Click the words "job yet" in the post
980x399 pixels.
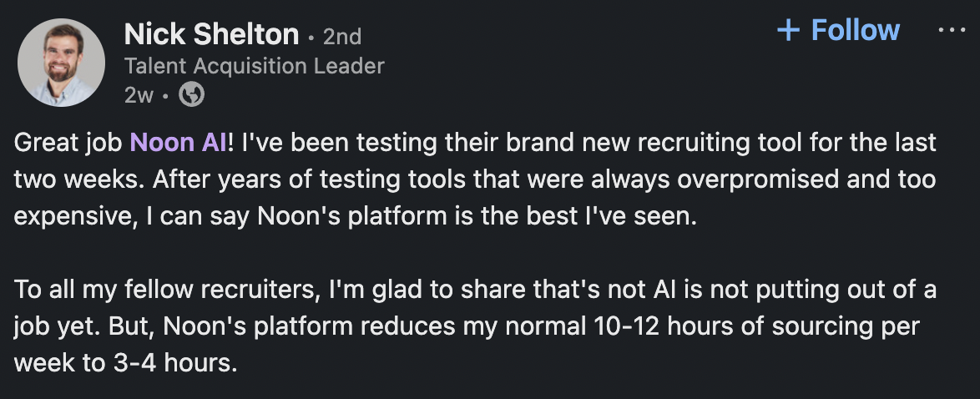(x=59, y=327)
